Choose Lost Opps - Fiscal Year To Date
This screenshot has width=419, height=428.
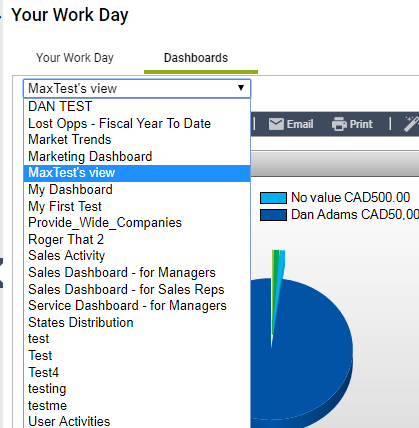[x=137, y=123]
